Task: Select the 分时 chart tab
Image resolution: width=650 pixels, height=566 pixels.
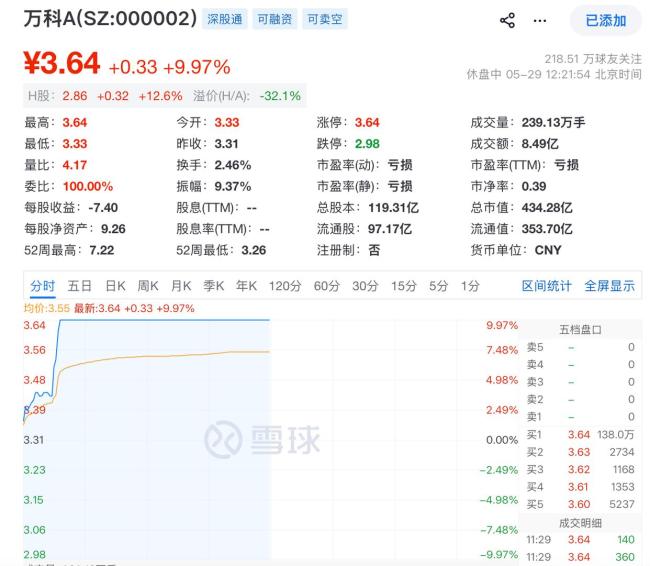Action: pyautogui.click(x=42, y=286)
